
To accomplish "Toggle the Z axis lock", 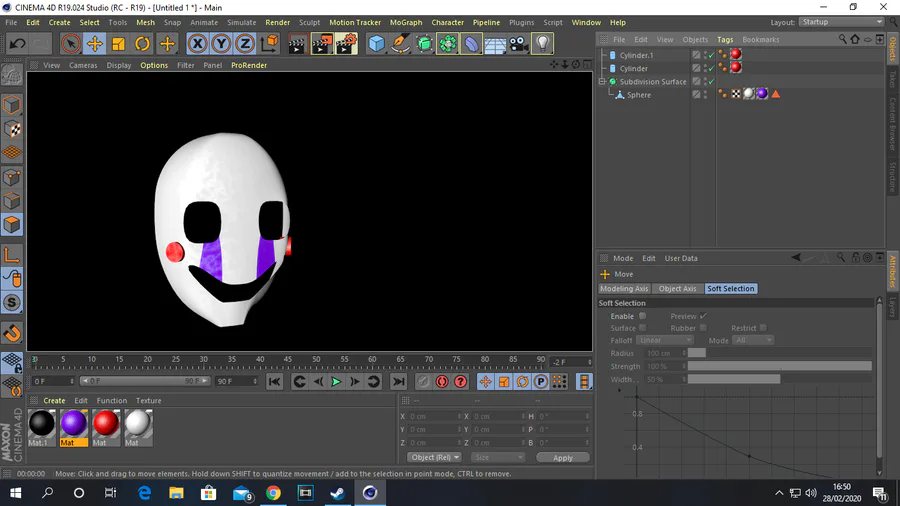I will (245, 44).
